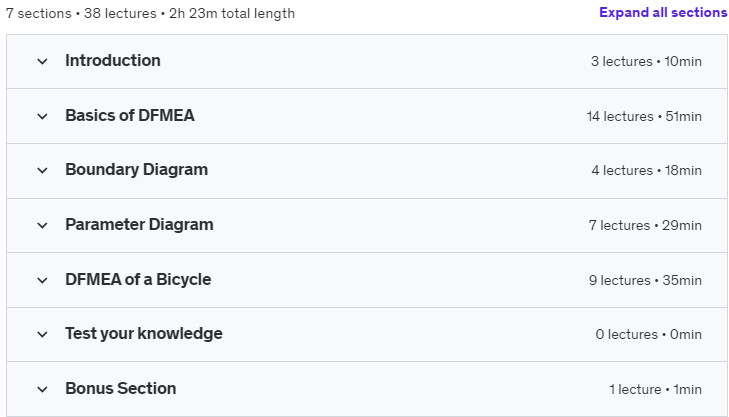This screenshot has height=417, width=729.
Task: Select the Test your knowledge section title
Action: [x=144, y=333]
